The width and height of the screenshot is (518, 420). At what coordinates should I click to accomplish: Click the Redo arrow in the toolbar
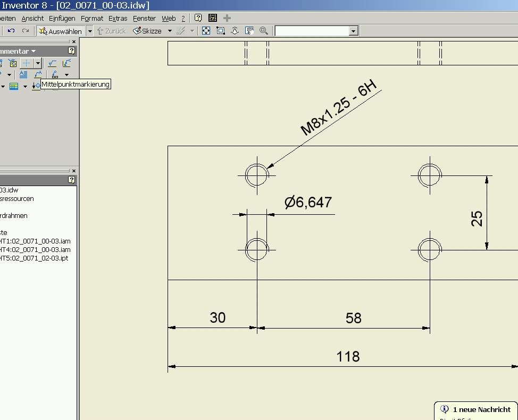tap(25, 31)
